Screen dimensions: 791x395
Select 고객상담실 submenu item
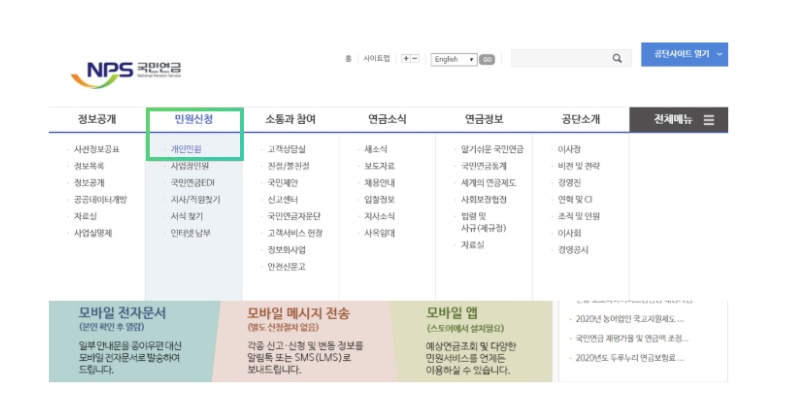click(x=287, y=149)
